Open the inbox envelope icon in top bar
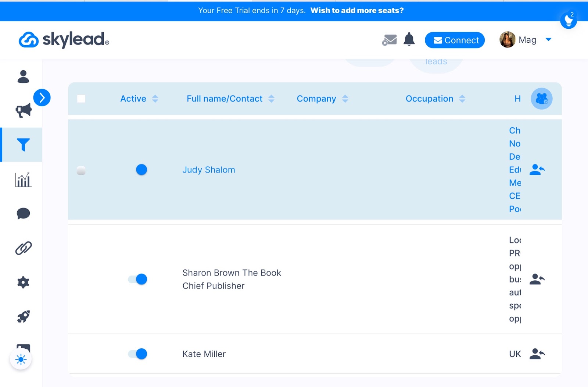Image resolution: width=588 pixels, height=387 pixels. (x=390, y=40)
